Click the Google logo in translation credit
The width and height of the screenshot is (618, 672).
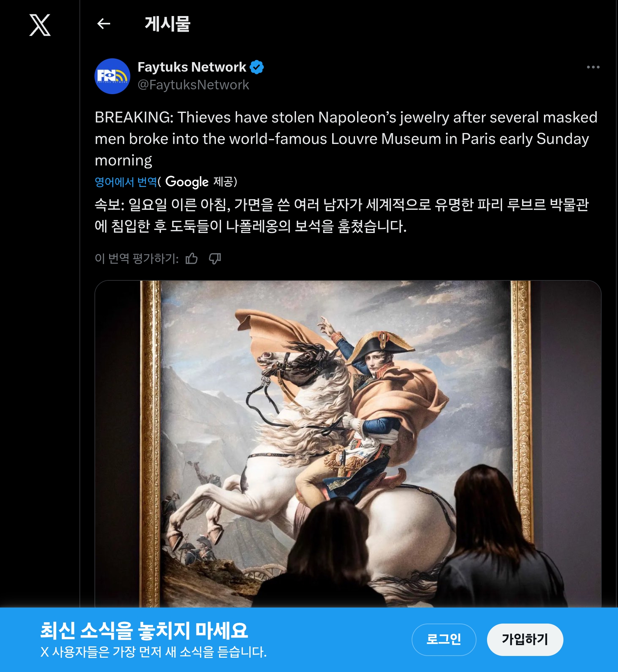coord(187,182)
